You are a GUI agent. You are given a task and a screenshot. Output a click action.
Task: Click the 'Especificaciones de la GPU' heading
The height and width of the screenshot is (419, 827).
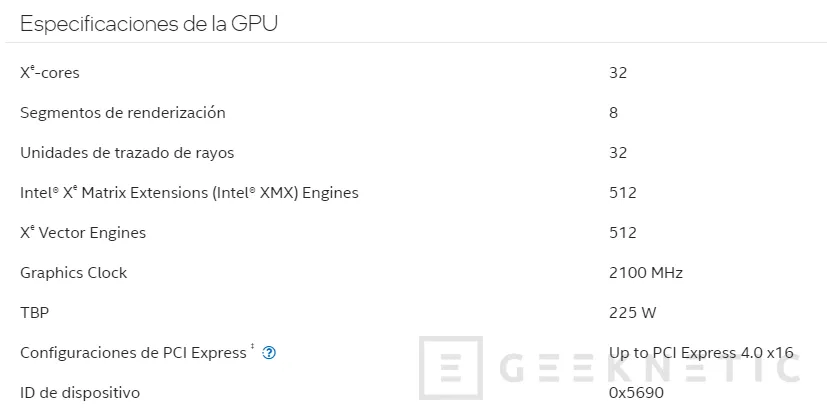coord(149,24)
